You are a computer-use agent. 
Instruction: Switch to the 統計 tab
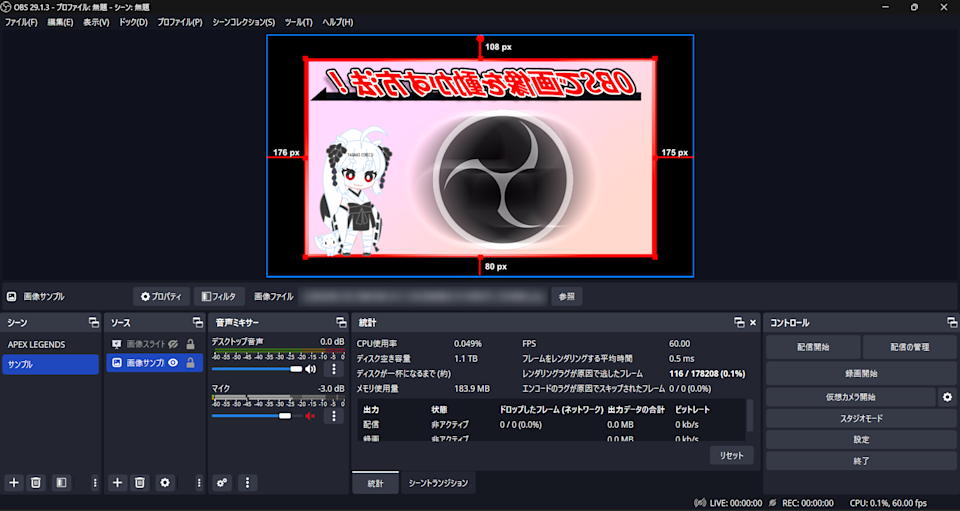click(x=375, y=483)
